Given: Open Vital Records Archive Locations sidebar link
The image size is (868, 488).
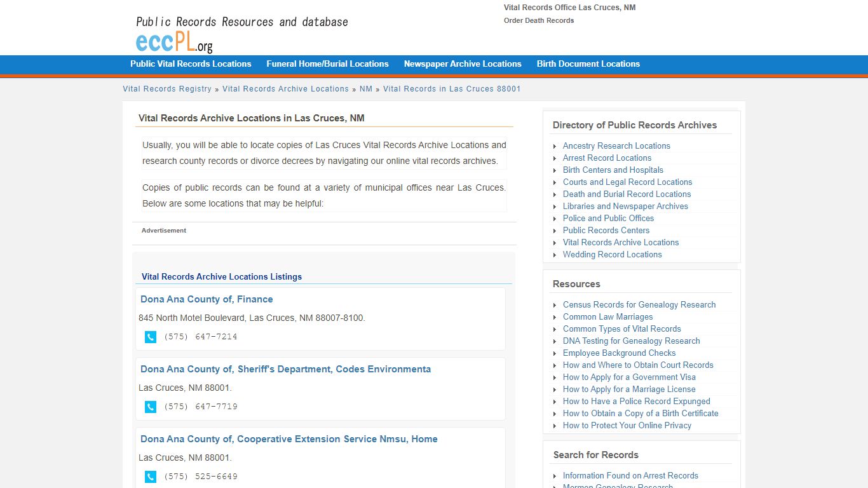Looking at the screenshot, I should pos(621,242).
